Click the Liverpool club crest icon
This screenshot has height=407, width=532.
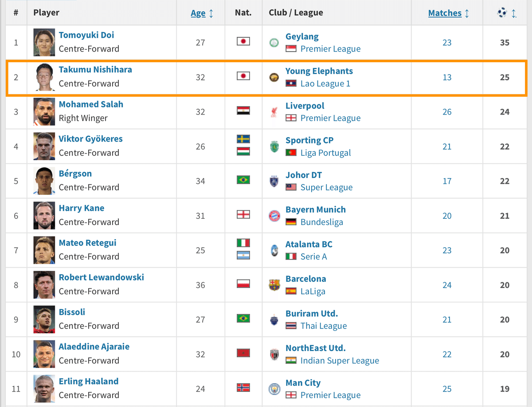click(274, 112)
